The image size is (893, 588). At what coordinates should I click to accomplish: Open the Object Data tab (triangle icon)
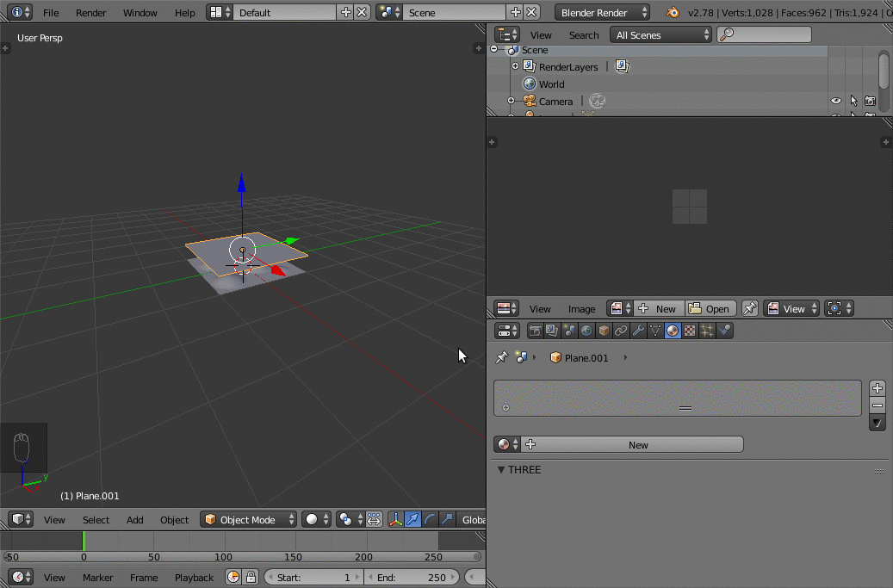(x=655, y=331)
